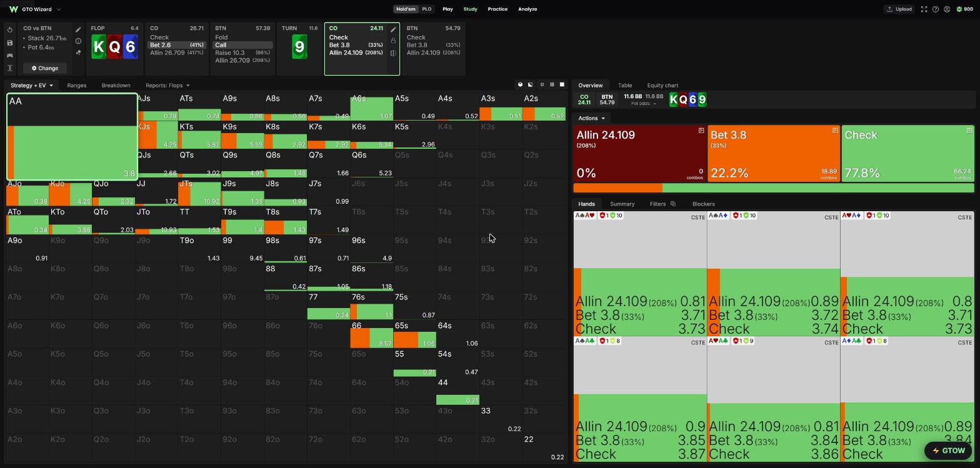This screenshot has width=980, height=468.
Task: Click the green chip balance icon showing 900
Action: click(x=959, y=9)
